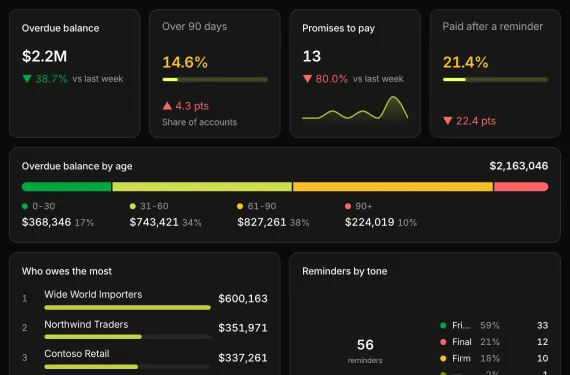Screen dimensions: 570x375
Task: Select the $368,346 amount for 0-30
Action: click(47, 222)
